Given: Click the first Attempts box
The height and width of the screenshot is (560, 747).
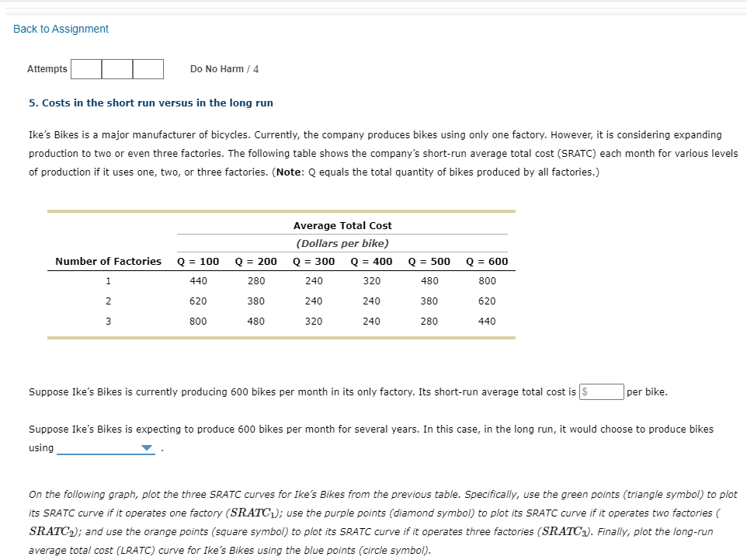Looking at the screenshot, I should (x=86, y=69).
